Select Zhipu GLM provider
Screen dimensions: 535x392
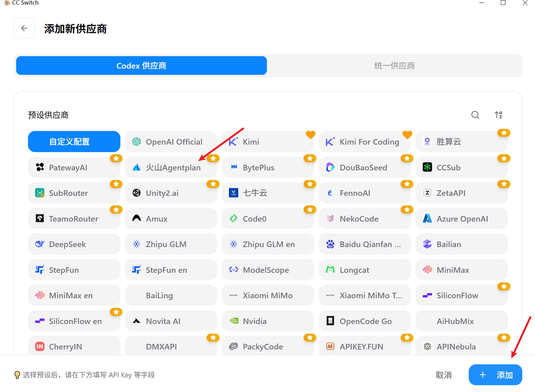coord(171,244)
